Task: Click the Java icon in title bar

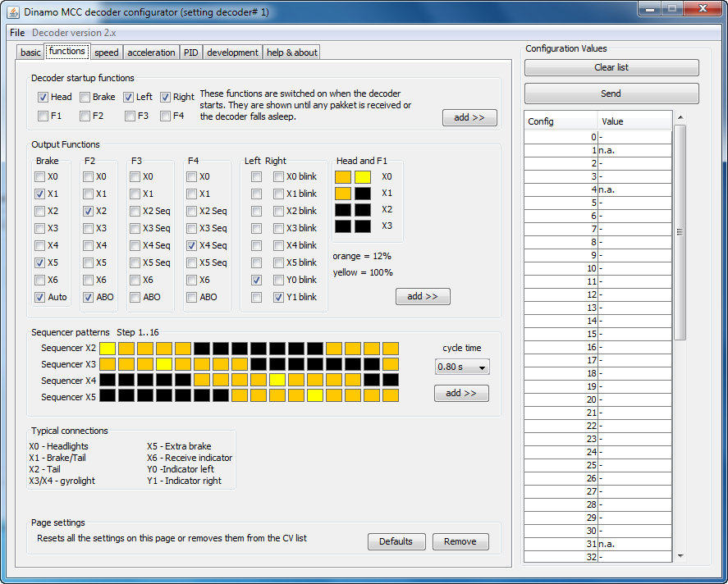Action: pos(12,11)
